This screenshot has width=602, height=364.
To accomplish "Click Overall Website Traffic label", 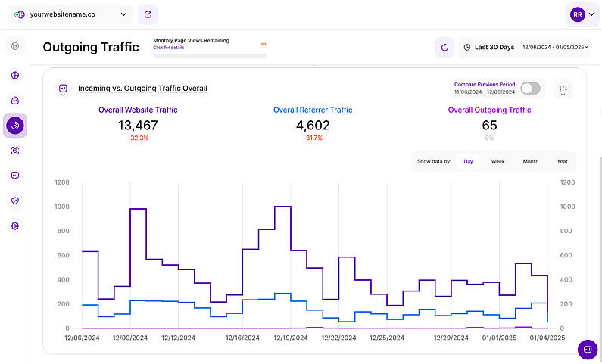I will (x=138, y=110).
